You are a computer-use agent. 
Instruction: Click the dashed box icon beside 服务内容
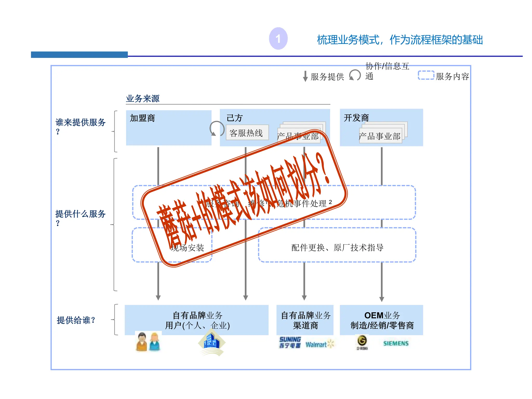click(x=426, y=75)
